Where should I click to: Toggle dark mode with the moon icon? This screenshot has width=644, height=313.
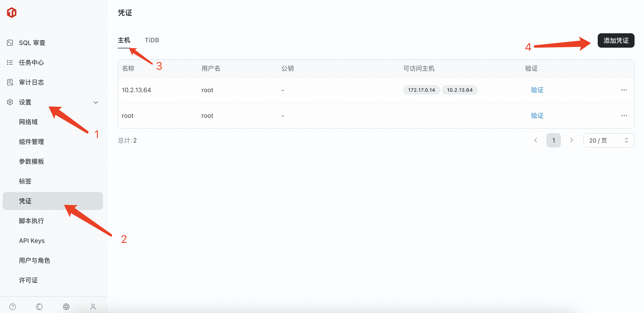point(39,306)
